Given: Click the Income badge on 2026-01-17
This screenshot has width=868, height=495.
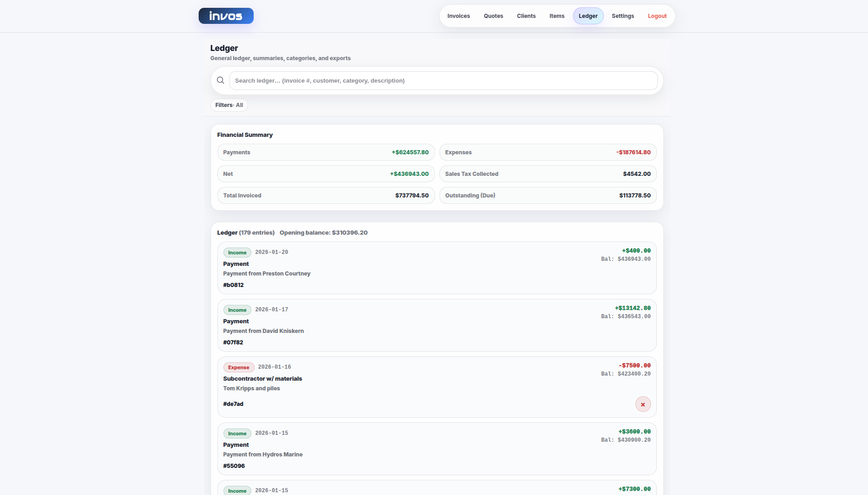Looking at the screenshot, I should (x=237, y=310).
